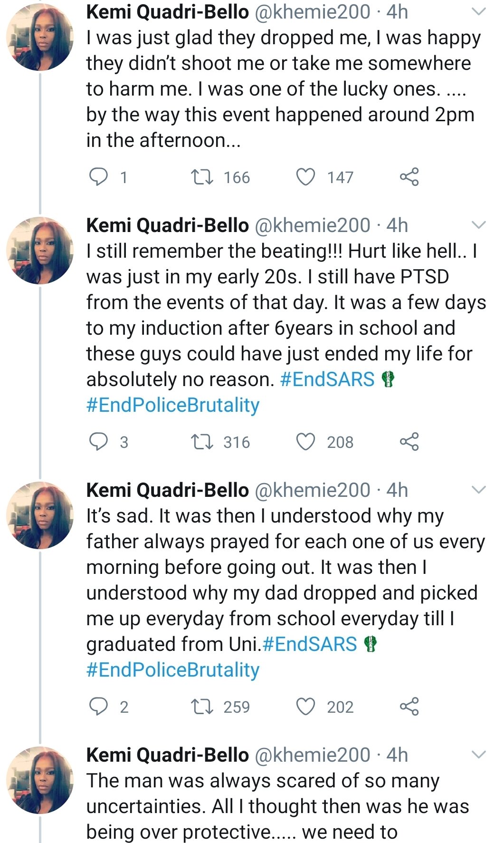The image size is (504, 843).
Task: Retweet the tweet with 259 retweets
Action: click(x=202, y=707)
